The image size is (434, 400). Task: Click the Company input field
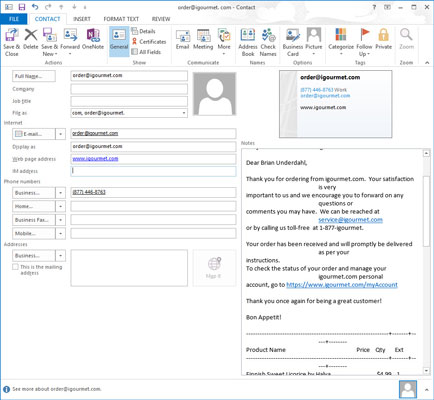click(x=129, y=89)
